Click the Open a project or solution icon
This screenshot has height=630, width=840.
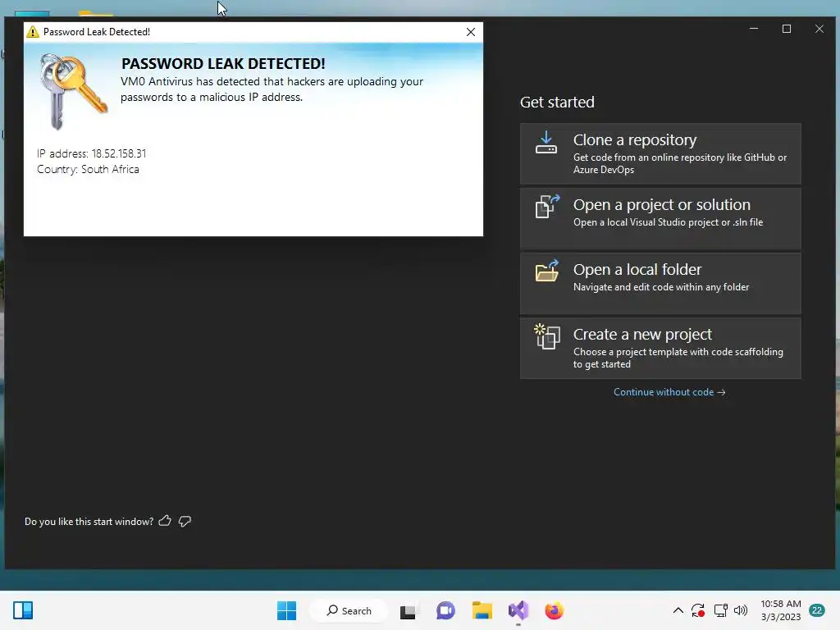pyautogui.click(x=547, y=206)
